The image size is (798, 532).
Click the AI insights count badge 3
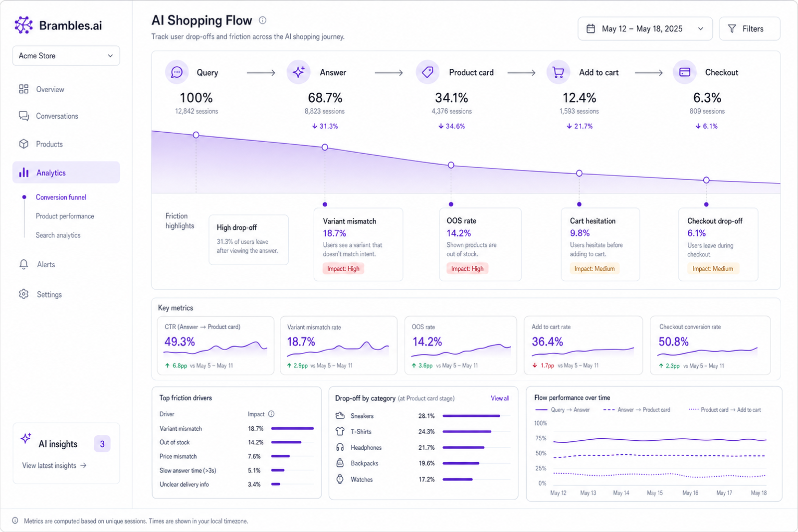click(x=102, y=444)
